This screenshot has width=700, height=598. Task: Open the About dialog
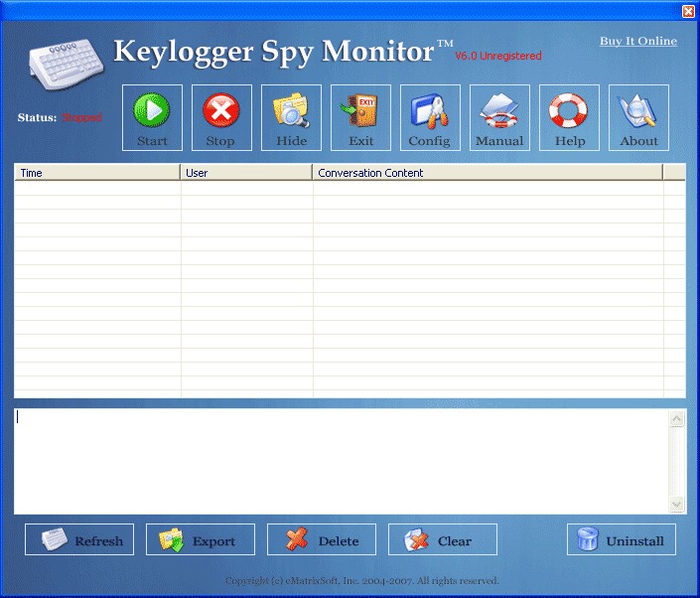(x=638, y=117)
